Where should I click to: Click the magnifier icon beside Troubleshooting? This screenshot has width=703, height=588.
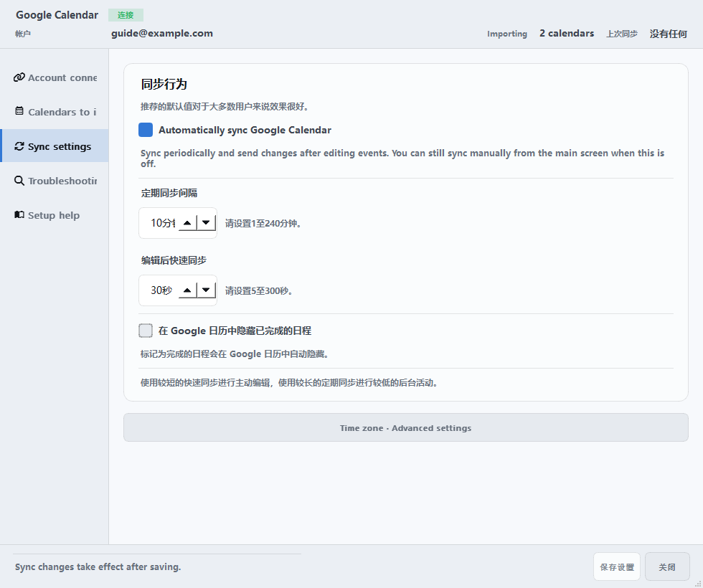click(19, 181)
